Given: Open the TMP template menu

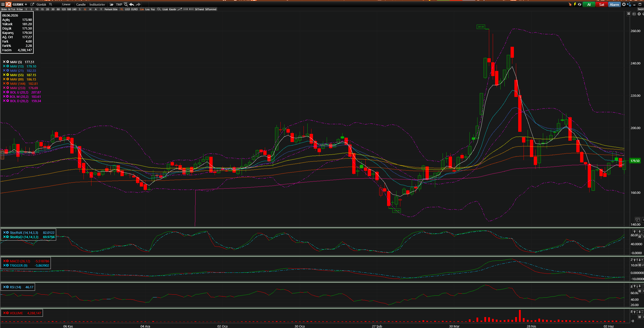Looking at the screenshot, I should [x=119, y=4].
